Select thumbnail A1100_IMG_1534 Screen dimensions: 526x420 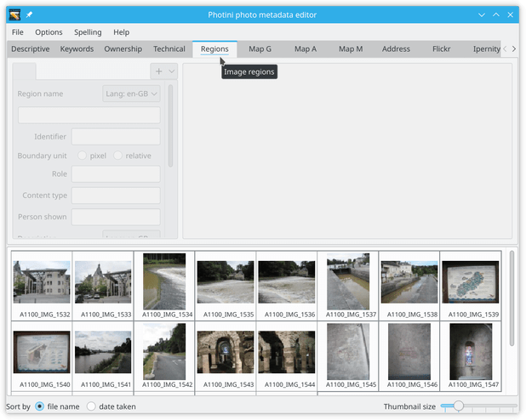[x=164, y=286]
